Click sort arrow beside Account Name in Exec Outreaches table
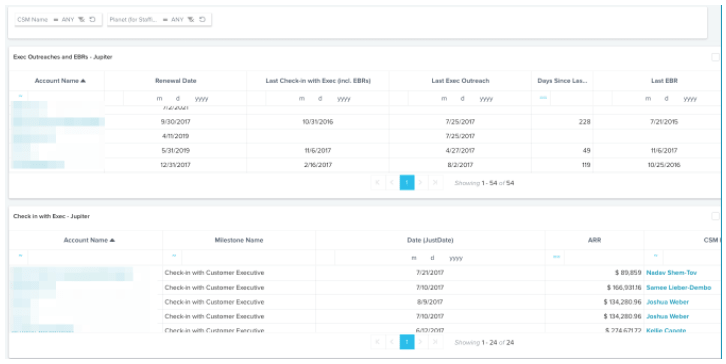This screenshot has height=364, width=726. click(83, 81)
